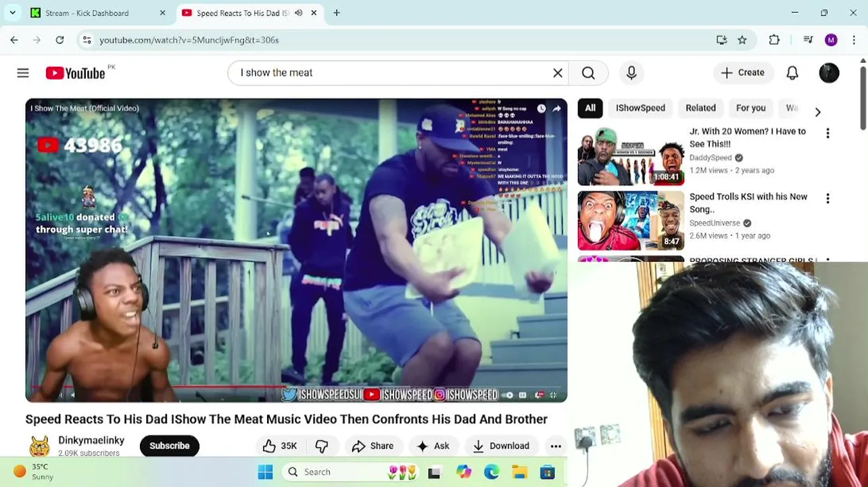Open Chrome three-dot menu
This screenshot has height=487, width=868.
tap(853, 40)
